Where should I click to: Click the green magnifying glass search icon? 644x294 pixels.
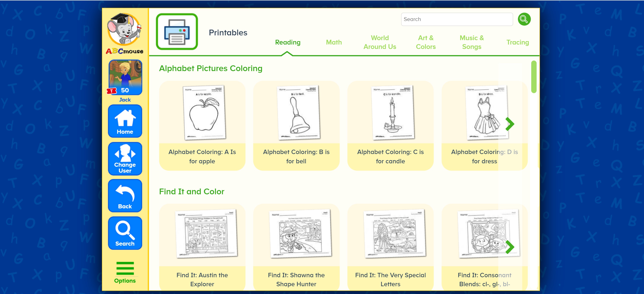coord(524,19)
